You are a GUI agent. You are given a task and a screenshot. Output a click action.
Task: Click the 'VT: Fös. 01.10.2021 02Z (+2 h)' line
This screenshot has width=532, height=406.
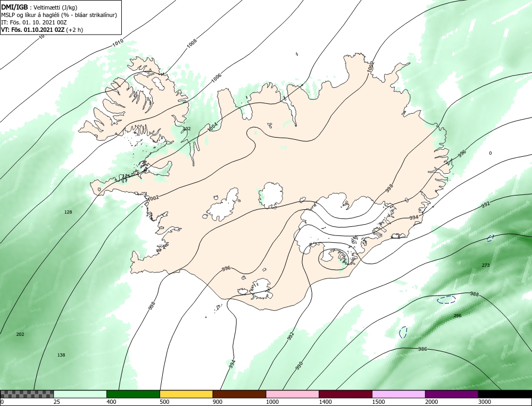pyautogui.click(x=42, y=29)
